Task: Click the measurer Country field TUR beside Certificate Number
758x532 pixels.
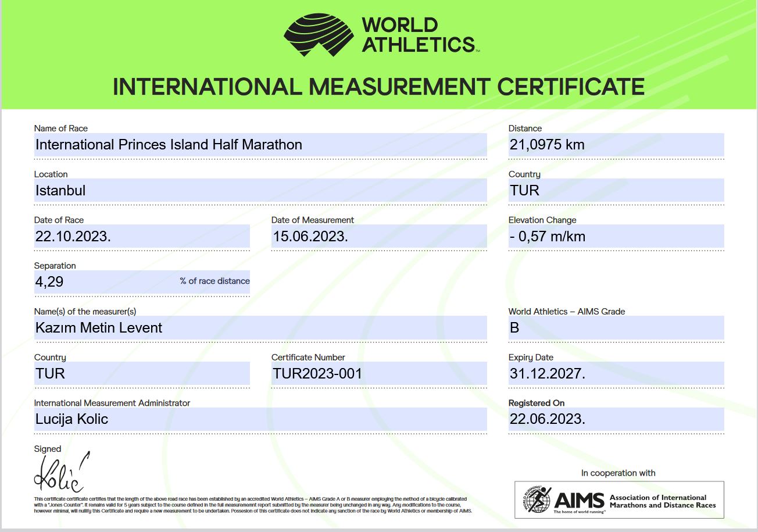Action: [x=142, y=373]
